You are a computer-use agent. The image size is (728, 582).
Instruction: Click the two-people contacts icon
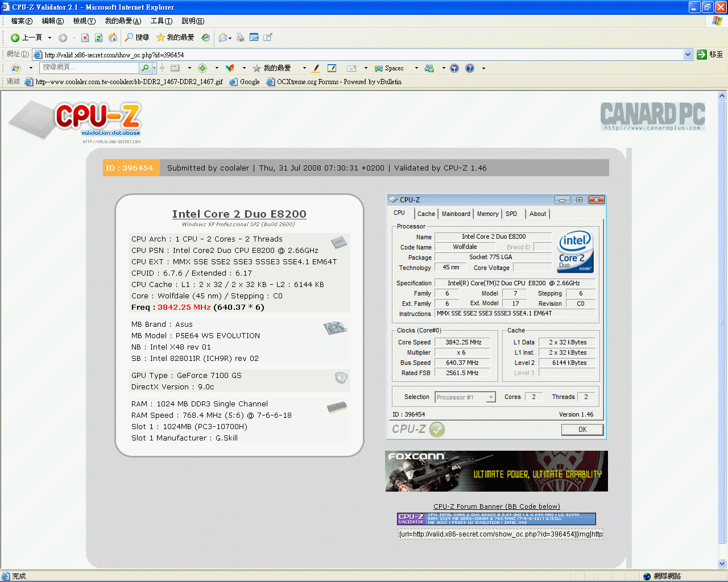(429, 68)
